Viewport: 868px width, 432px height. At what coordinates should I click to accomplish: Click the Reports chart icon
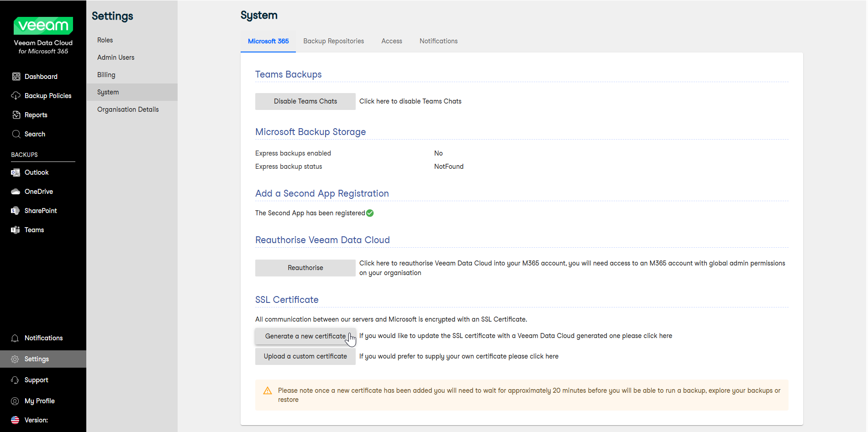point(16,115)
